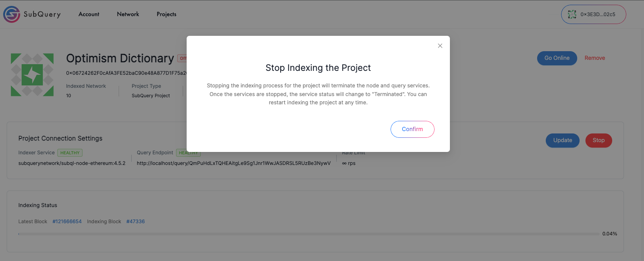Open the Account menu

coord(89,14)
